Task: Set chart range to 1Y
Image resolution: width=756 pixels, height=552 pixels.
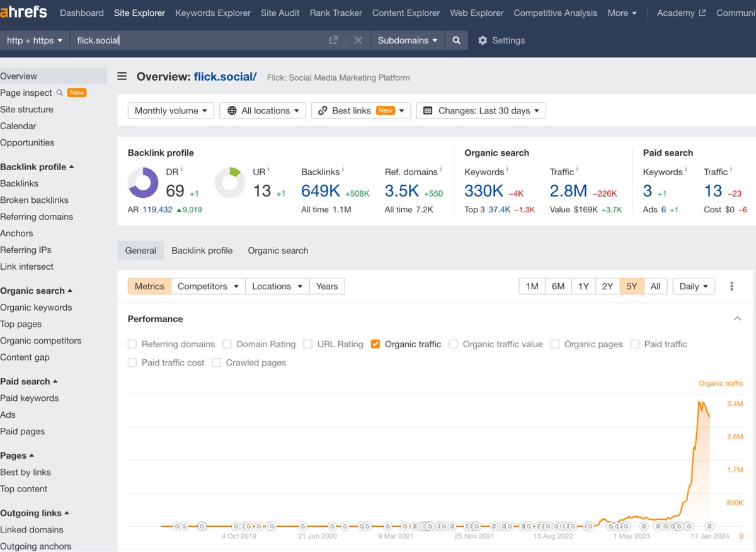Action: pyautogui.click(x=583, y=286)
